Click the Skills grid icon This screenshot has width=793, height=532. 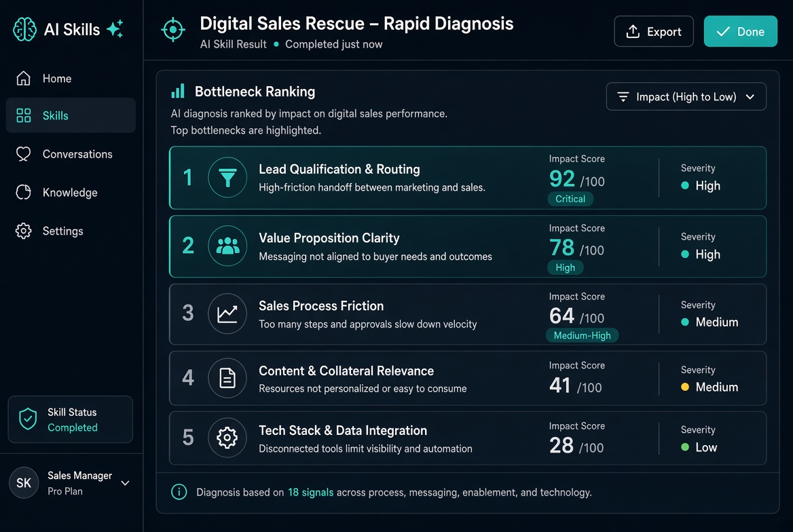click(23, 115)
